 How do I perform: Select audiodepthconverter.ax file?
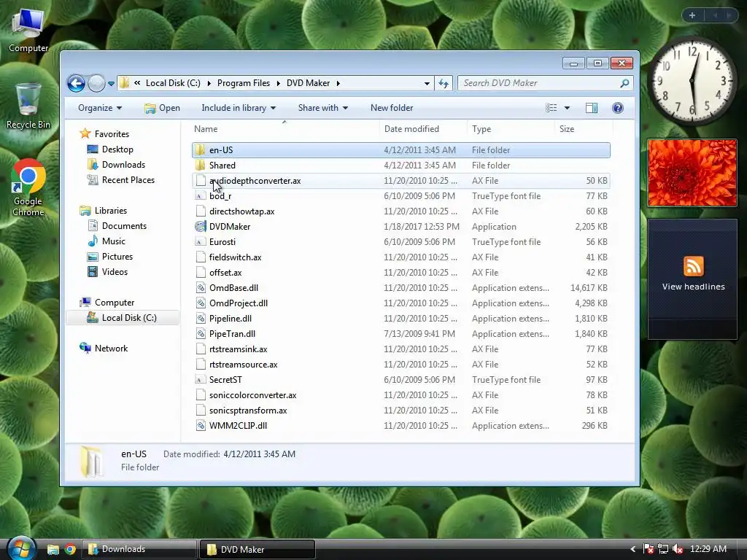click(x=401, y=181)
